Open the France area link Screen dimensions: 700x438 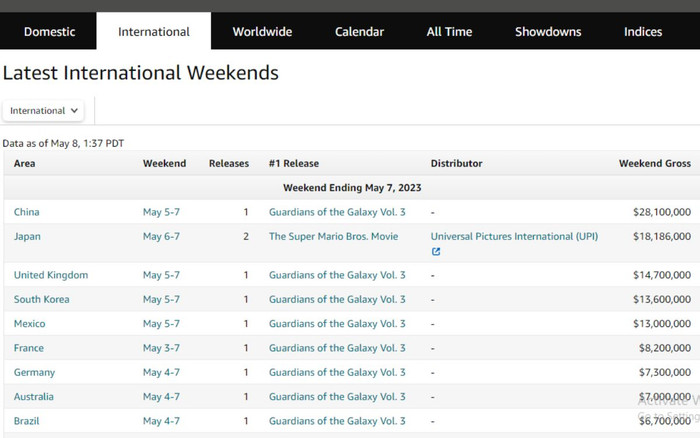click(x=29, y=348)
